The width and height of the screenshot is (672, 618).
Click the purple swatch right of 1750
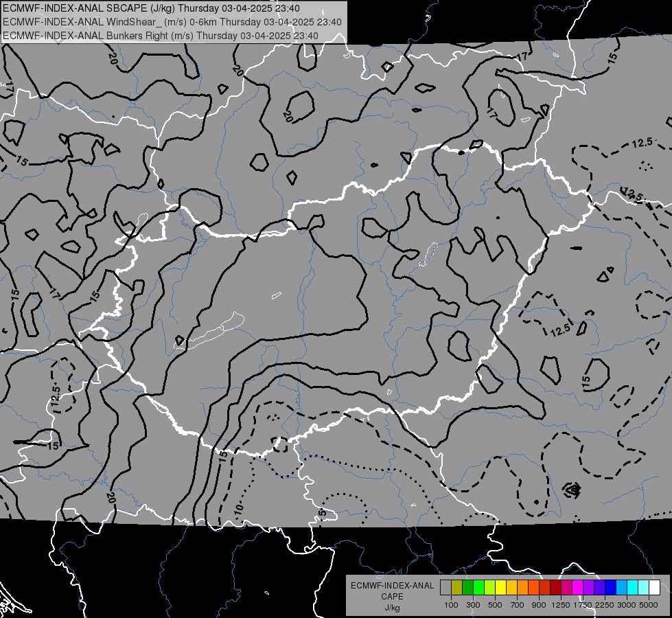(x=588, y=588)
